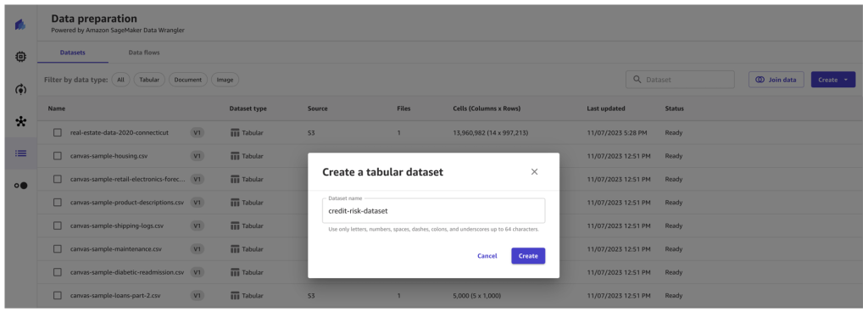Click V1 badge of canvas-sample-maintenance.csv
The width and height of the screenshot is (868, 312).
pos(197,249)
